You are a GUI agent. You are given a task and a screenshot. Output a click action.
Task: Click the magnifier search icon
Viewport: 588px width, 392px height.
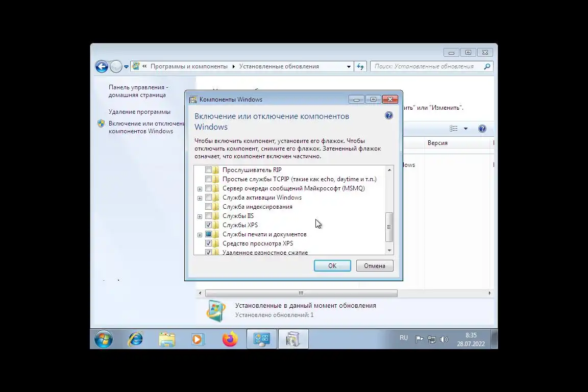coord(487,66)
